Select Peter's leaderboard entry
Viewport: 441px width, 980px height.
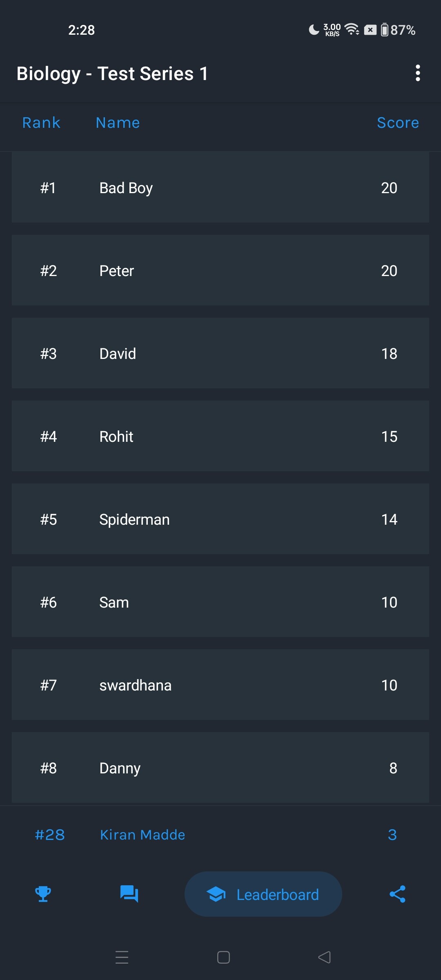[x=220, y=271]
